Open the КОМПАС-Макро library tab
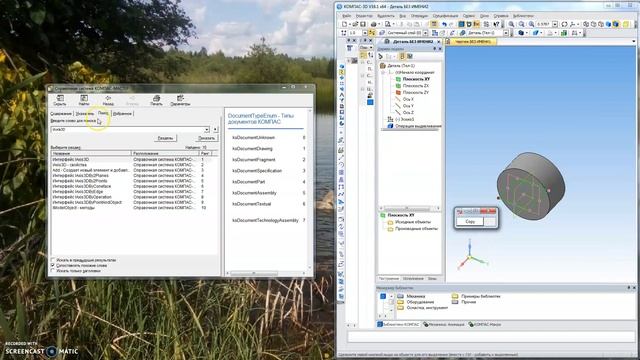 [485, 324]
